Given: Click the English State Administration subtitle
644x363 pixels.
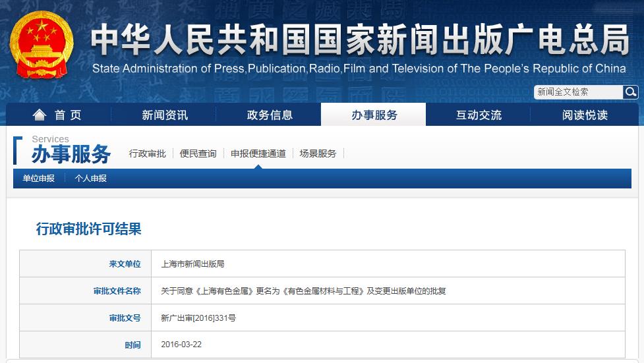Looking at the screenshot, I should [359, 68].
